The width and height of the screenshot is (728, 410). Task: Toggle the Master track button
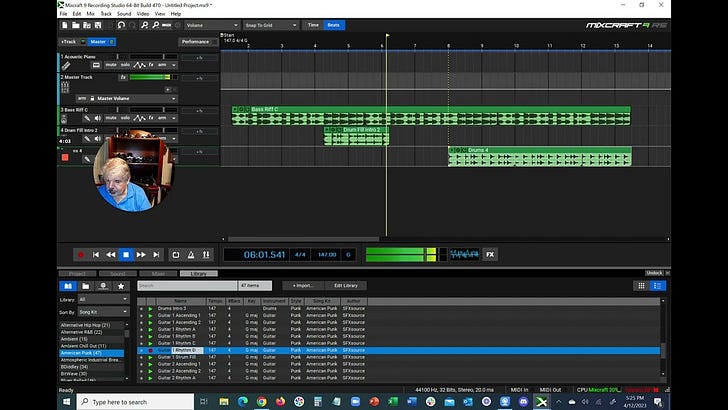point(102,42)
